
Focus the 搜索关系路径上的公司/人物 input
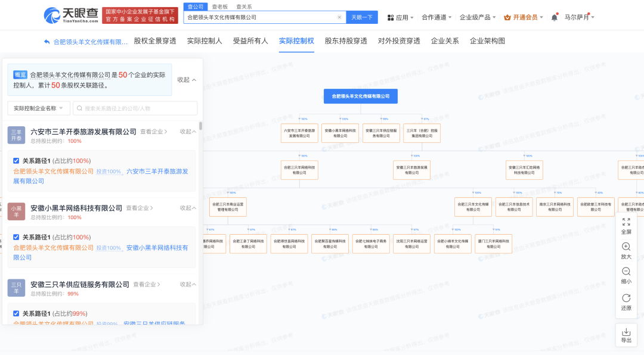pos(135,108)
